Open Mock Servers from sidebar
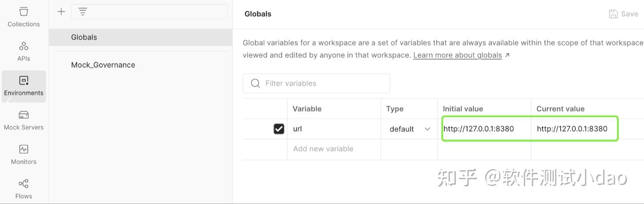Image resolution: width=644 pixels, height=204 pixels. [x=24, y=115]
